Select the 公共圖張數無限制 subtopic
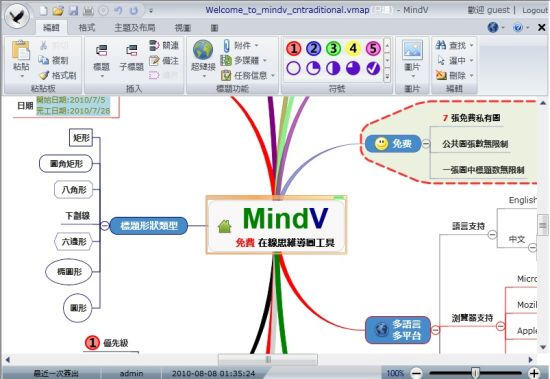The height and width of the screenshot is (379, 550). pos(475,144)
